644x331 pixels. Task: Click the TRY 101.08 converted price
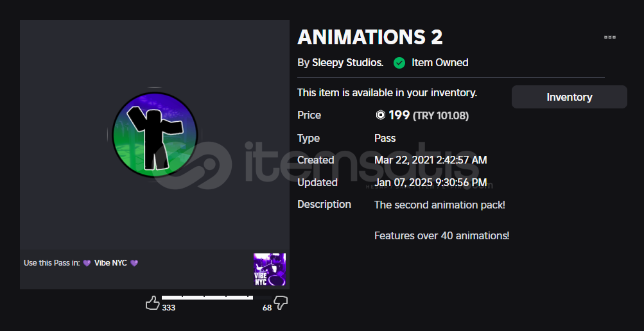(440, 116)
